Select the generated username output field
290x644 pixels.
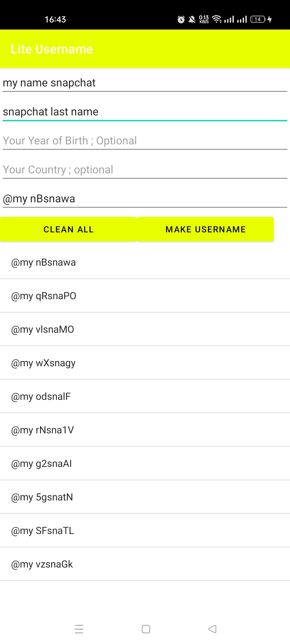click(x=145, y=199)
